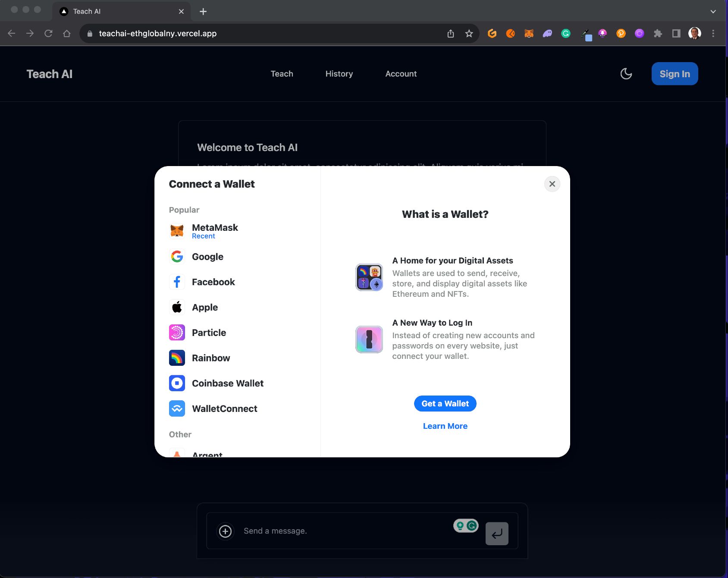Close the Connect a Wallet dialog
Viewport: 728px width, 578px height.
(x=552, y=184)
